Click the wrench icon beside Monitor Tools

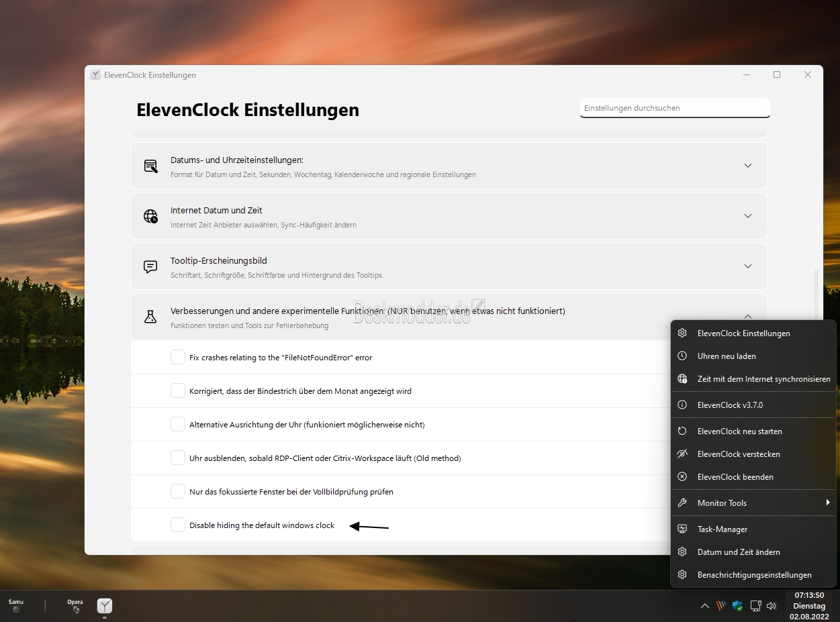click(682, 503)
